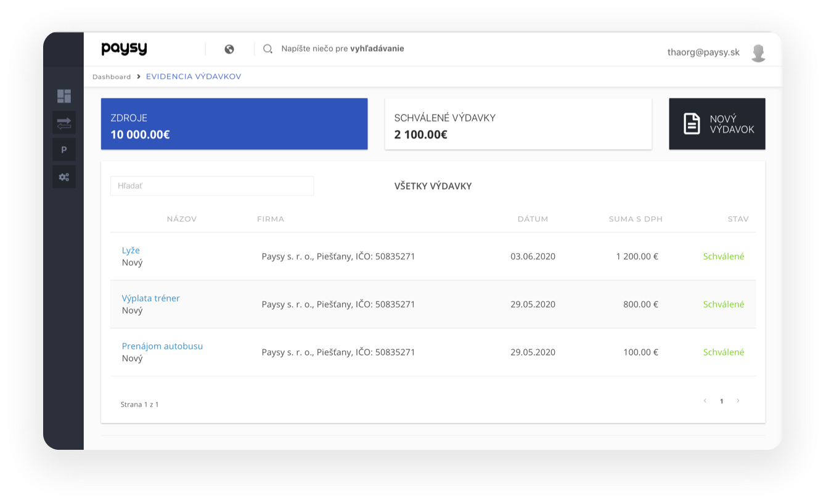Click the globe language icon
Image resolution: width=826 pixels, height=504 pixels.
click(x=229, y=49)
